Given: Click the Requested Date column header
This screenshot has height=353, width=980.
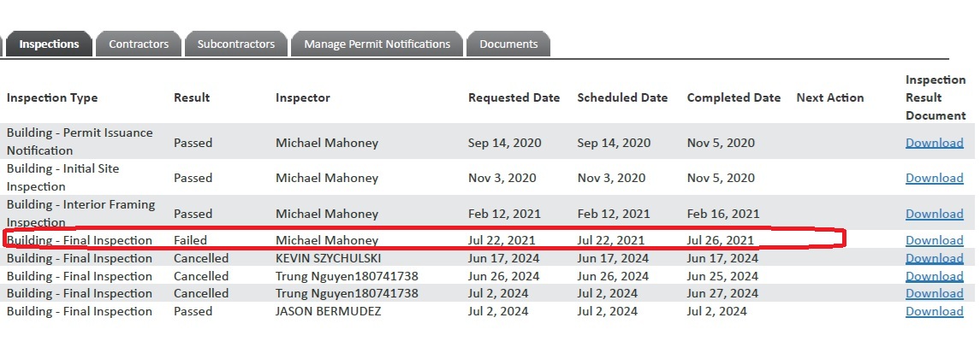Looking at the screenshot, I should click(514, 98).
